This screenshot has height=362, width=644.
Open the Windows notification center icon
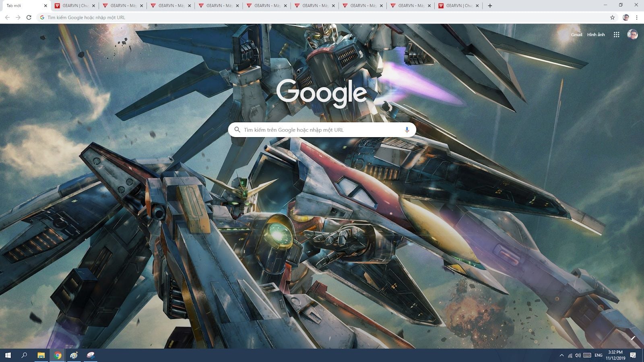coord(633,355)
